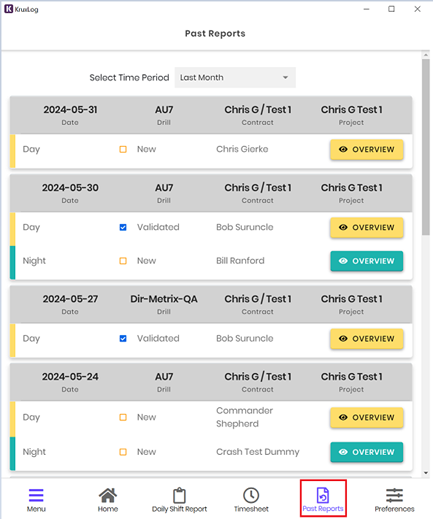
Task: Open Timesheet clock icon
Action: 251,495
